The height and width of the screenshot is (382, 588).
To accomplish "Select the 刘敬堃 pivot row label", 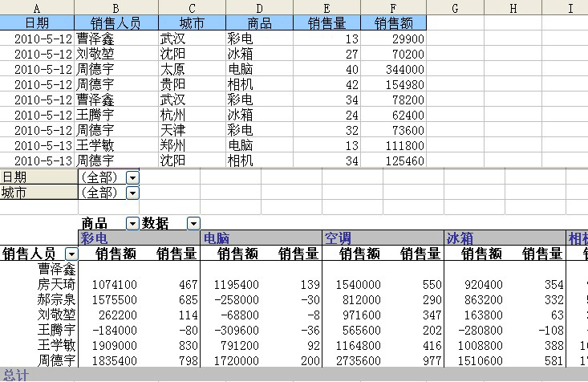I will (x=39, y=315).
